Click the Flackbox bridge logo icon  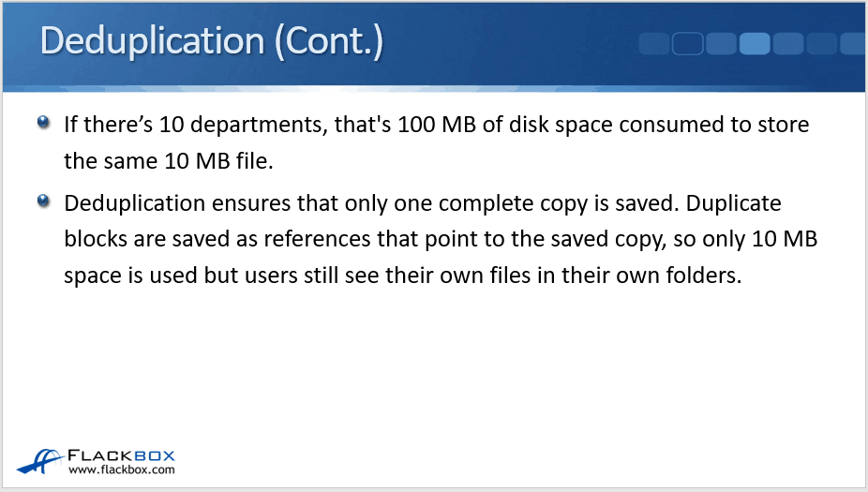pos(38,461)
